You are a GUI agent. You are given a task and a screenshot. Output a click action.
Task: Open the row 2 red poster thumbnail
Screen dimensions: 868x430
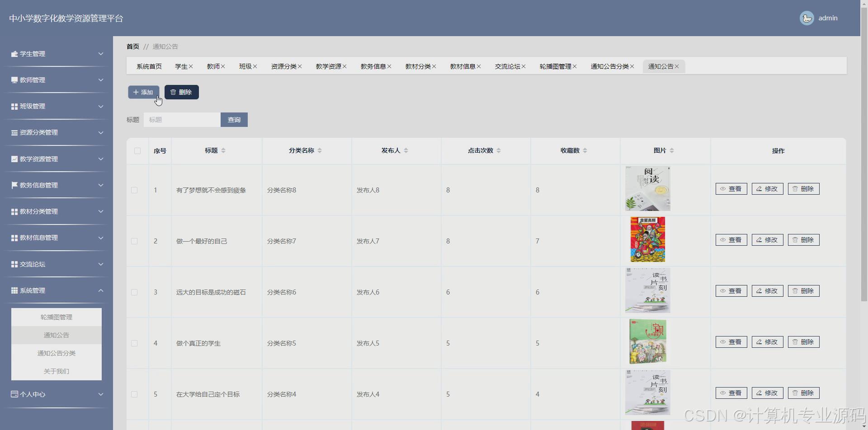click(648, 239)
